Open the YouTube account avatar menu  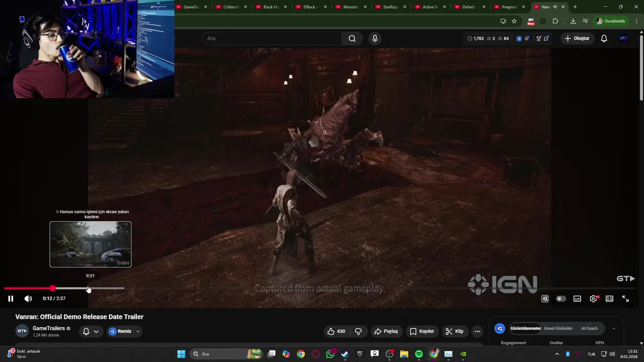tap(624, 39)
